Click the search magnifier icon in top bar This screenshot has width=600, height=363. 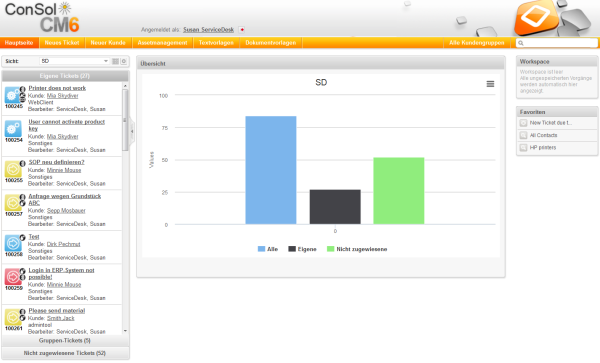[520, 43]
